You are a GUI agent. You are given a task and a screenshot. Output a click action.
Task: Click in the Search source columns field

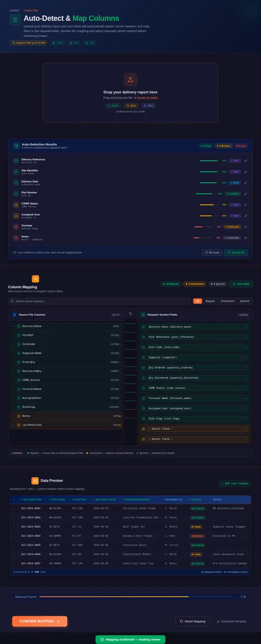99,301
